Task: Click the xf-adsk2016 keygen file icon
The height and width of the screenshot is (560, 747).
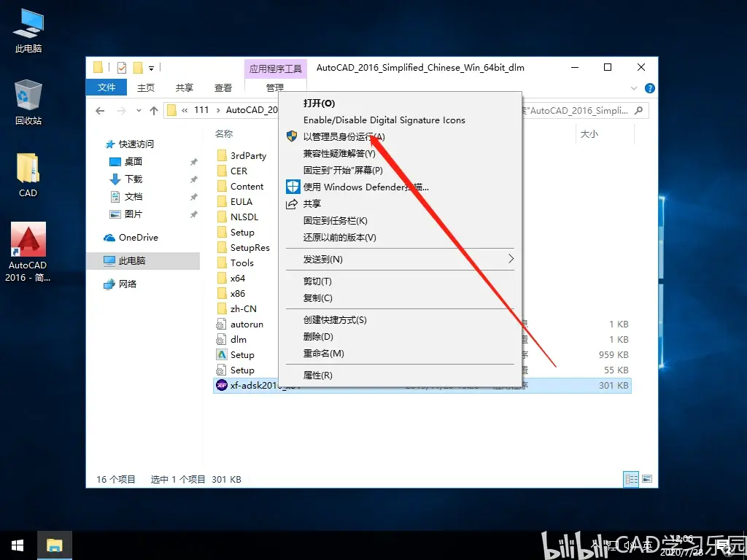Action: coord(222,385)
